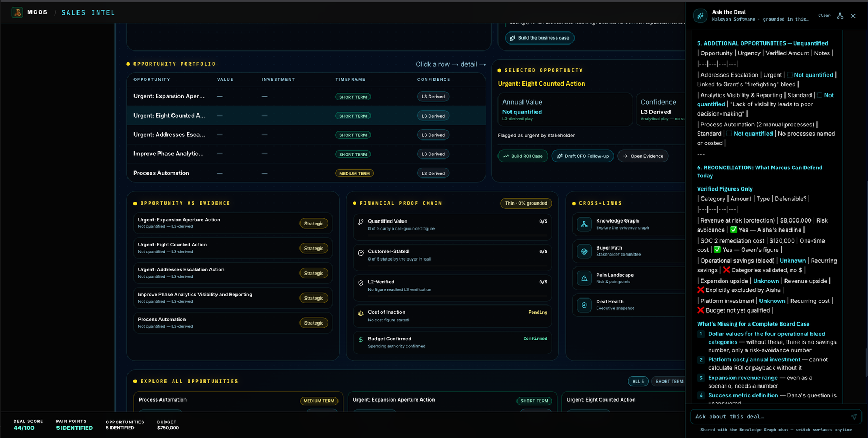
Task: Click the MCOS brand label
Action: click(37, 12)
